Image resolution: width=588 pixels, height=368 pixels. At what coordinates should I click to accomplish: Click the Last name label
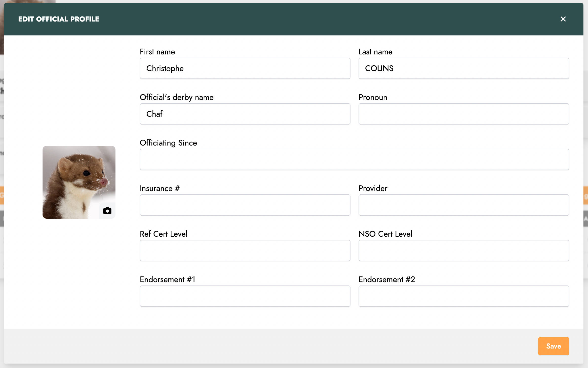click(x=376, y=52)
